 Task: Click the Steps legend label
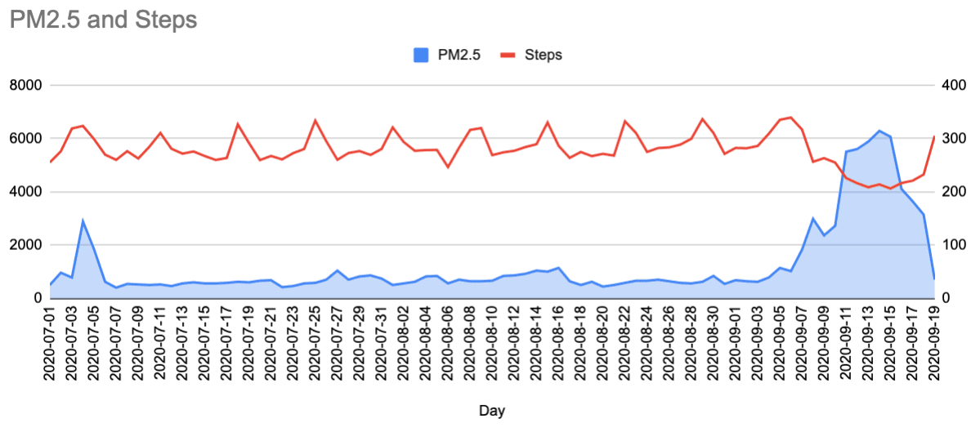[544, 55]
